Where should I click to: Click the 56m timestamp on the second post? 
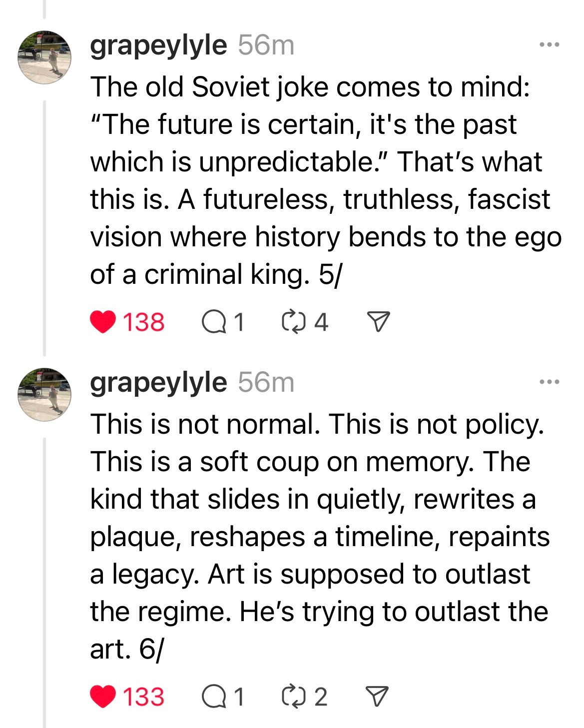(x=266, y=382)
